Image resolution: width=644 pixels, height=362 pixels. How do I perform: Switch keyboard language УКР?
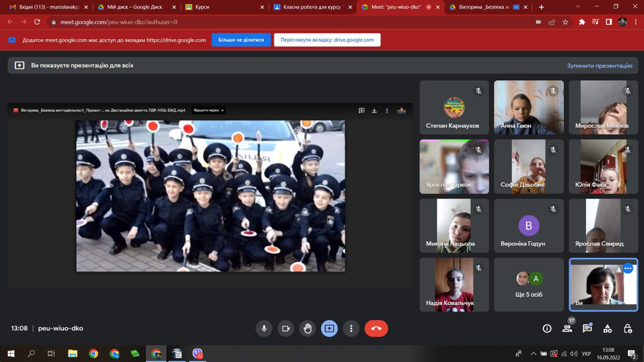[586, 354]
